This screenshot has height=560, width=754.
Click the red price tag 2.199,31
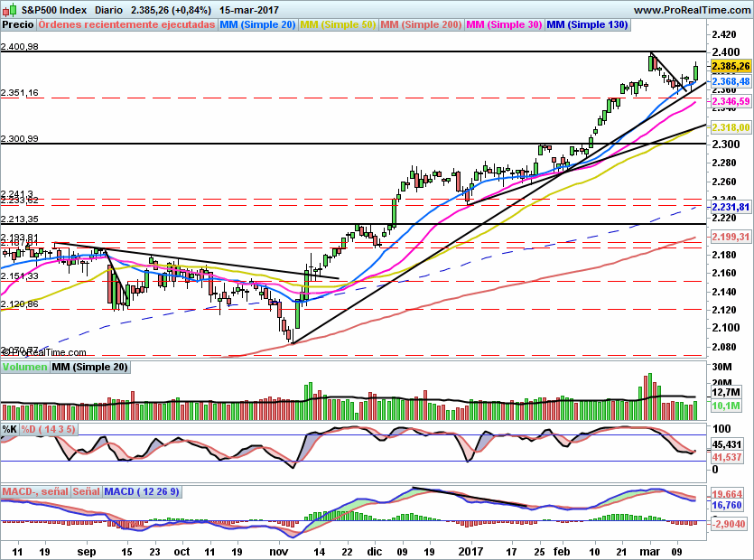[731, 237]
